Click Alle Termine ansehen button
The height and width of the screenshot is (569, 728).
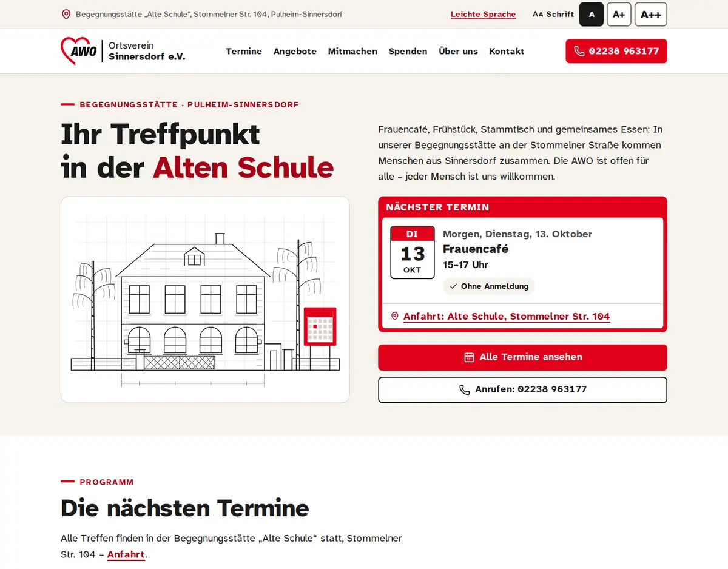[x=522, y=357]
